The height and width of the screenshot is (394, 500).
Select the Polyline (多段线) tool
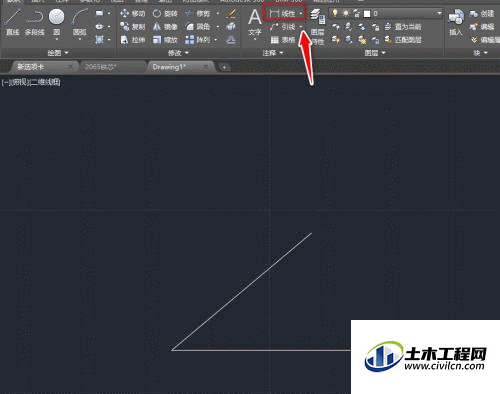(34, 22)
